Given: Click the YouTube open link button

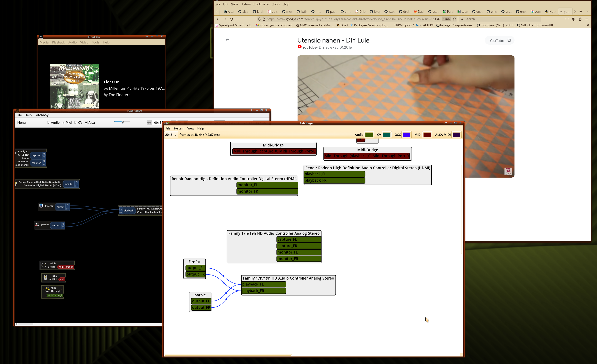Looking at the screenshot, I should tap(500, 40).
